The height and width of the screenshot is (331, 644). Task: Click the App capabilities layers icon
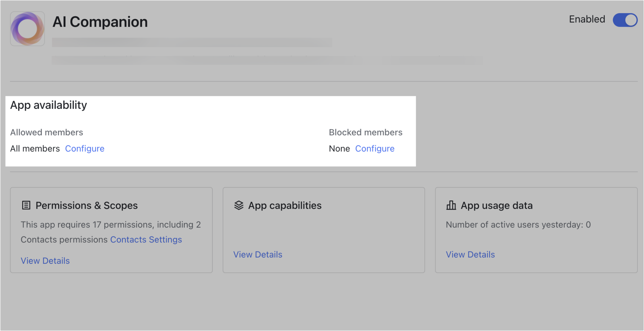239,205
